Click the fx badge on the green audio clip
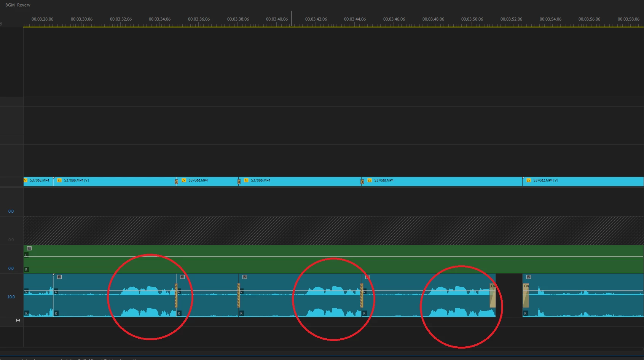This screenshot has width=644, height=360. click(x=29, y=248)
